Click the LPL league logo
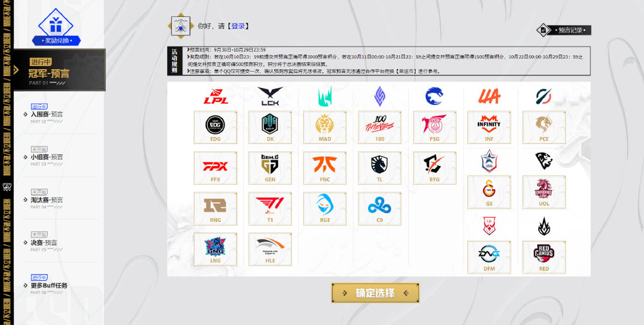 216,96
